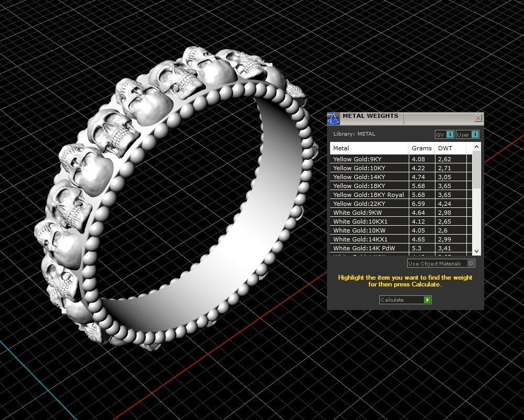The image size is (524, 420).
Task: Sort by the DWT column header
Action: click(x=451, y=148)
